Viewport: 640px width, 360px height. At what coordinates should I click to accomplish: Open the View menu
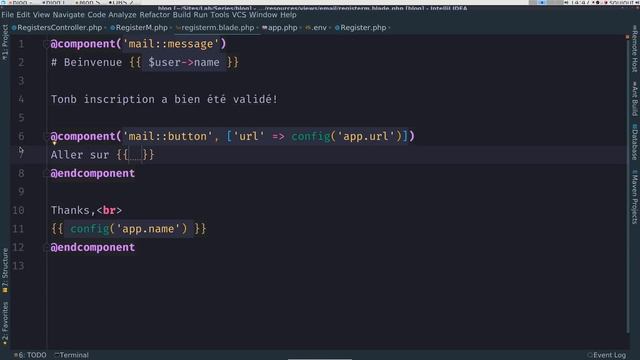click(x=41, y=15)
